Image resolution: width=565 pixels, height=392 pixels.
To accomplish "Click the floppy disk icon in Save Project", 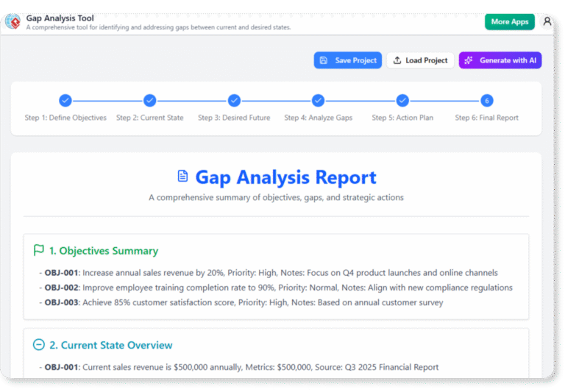I will point(324,60).
